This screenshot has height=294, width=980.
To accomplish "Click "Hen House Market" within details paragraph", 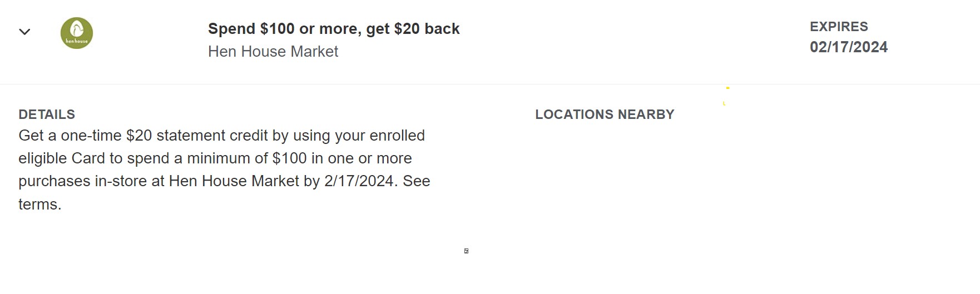I will coord(234,181).
